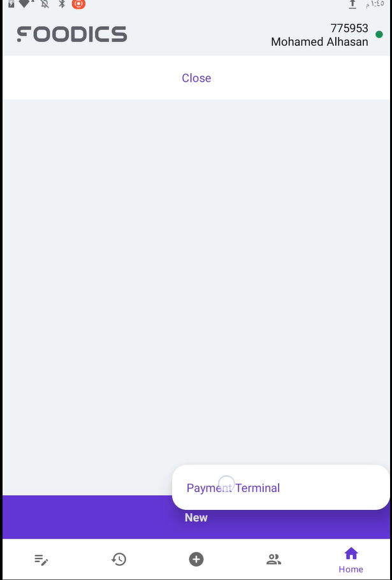Open the orders list edit icon
This screenshot has width=392, height=580.
(x=41, y=560)
